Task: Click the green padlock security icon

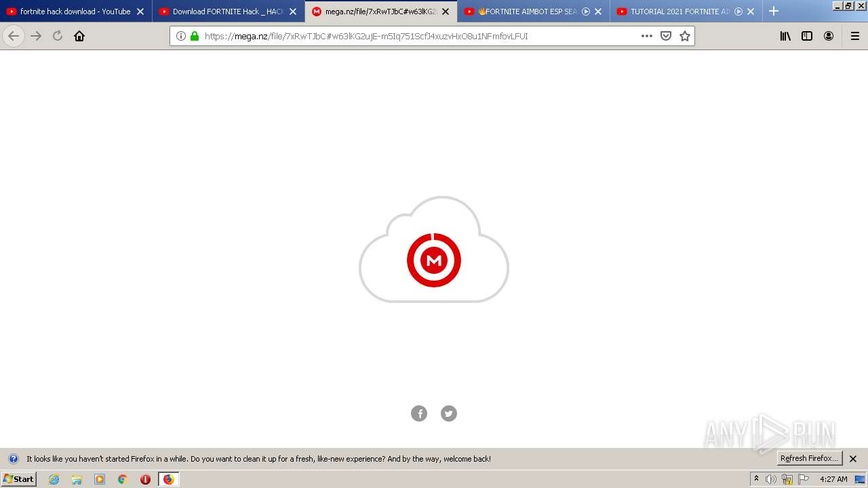Action: click(195, 36)
